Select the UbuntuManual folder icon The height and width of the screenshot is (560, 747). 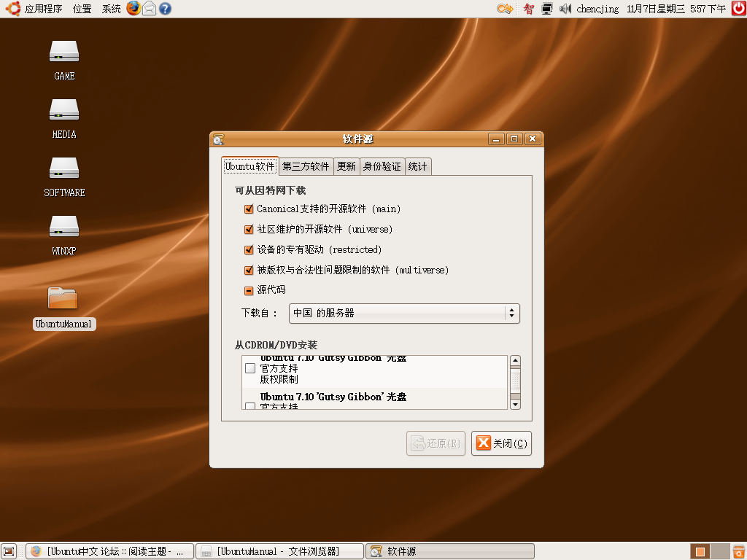[63, 298]
